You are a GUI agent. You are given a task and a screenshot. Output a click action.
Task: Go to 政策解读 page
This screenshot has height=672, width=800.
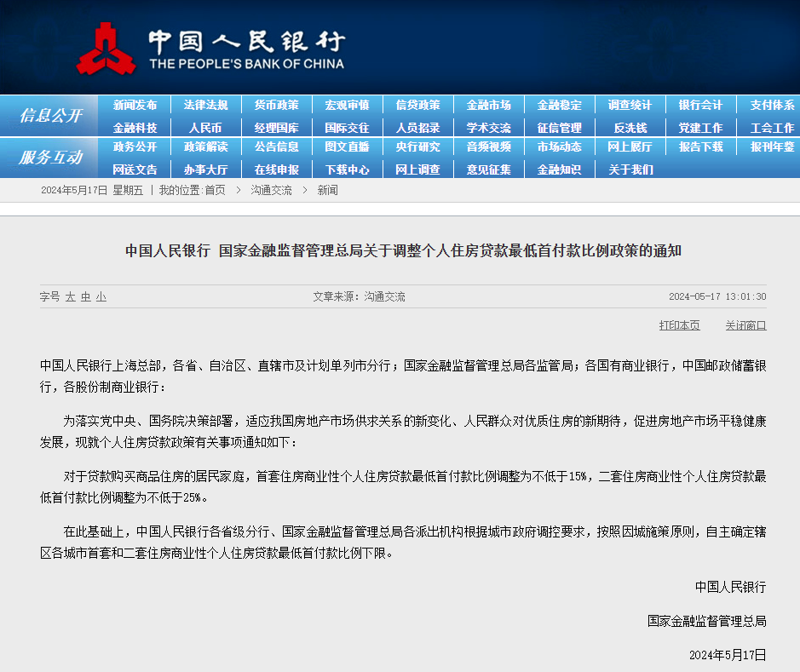pos(205,146)
